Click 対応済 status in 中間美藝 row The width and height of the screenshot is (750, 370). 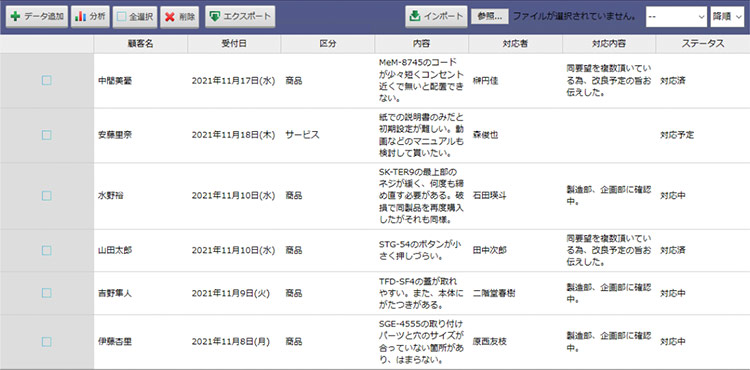click(x=673, y=81)
